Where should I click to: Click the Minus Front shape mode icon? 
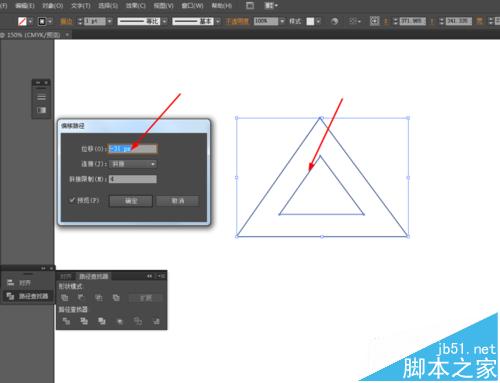(81, 297)
